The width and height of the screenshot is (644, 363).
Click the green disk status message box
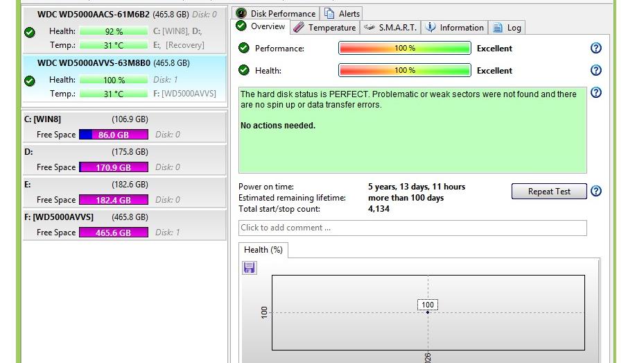point(412,130)
